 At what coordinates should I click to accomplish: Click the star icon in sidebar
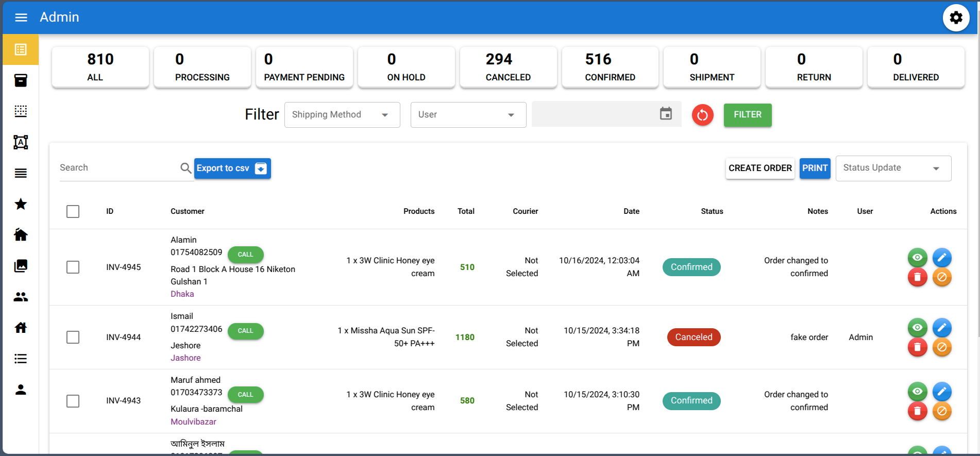tap(21, 204)
